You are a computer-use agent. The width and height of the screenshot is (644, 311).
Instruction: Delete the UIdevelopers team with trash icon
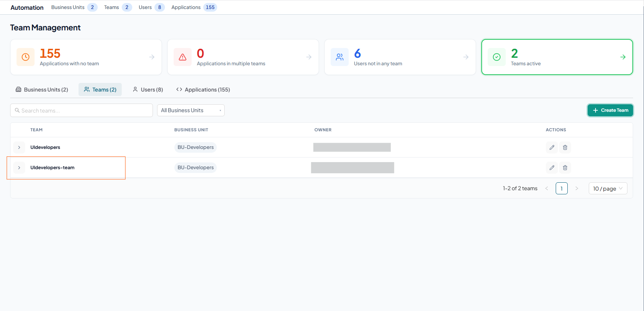[x=565, y=147]
